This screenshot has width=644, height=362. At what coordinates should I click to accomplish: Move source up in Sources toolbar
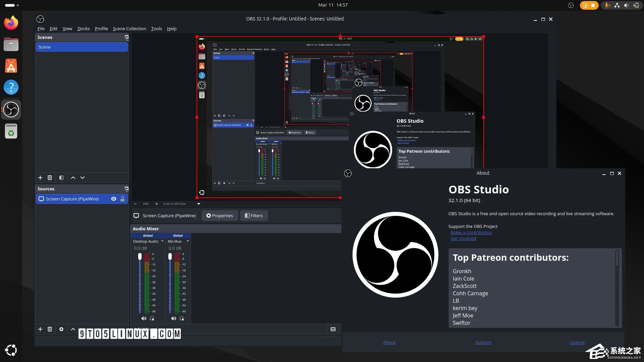(73, 329)
